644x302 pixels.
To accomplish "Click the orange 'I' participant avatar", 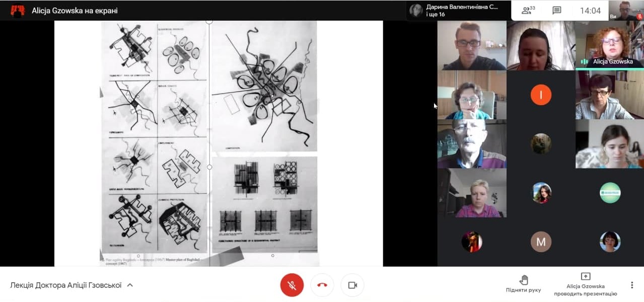I will coord(541,95).
